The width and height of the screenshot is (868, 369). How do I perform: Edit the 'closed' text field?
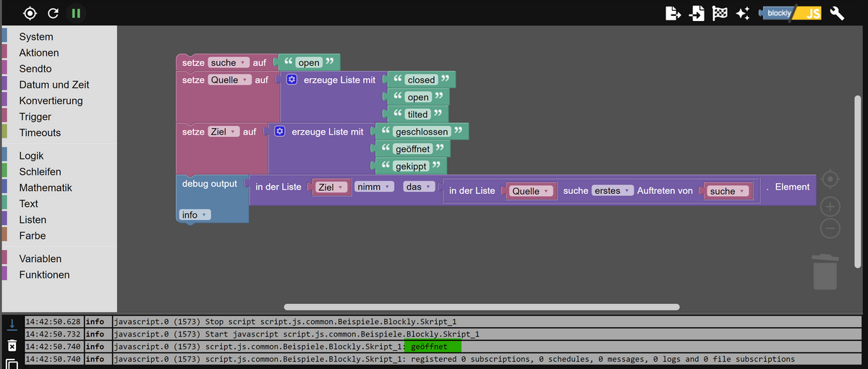(421, 80)
